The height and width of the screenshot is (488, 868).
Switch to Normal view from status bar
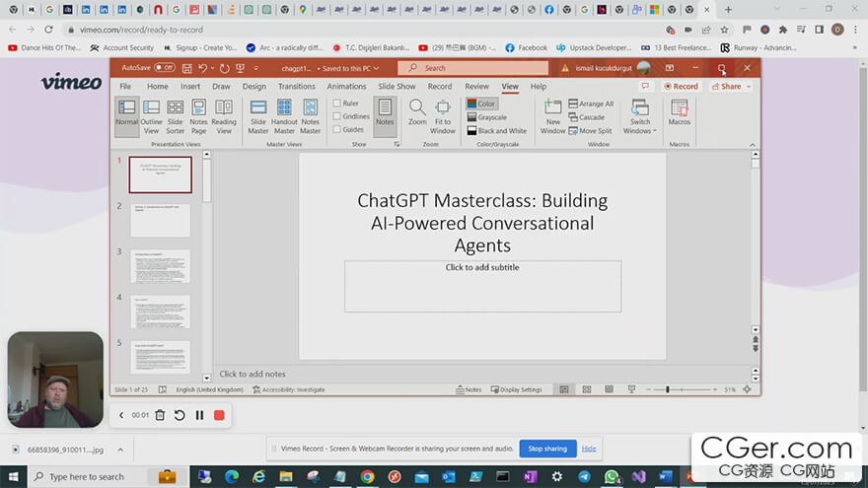click(564, 389)
